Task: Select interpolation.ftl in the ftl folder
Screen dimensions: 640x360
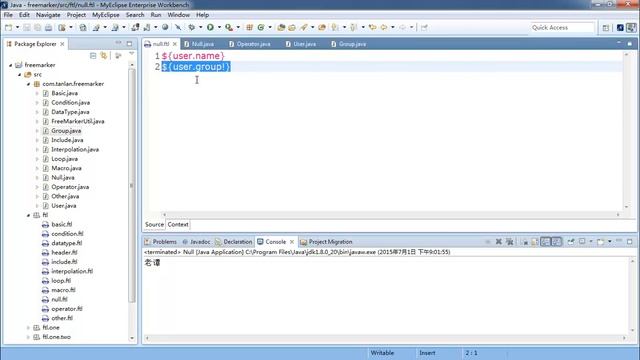Action: 72,271
